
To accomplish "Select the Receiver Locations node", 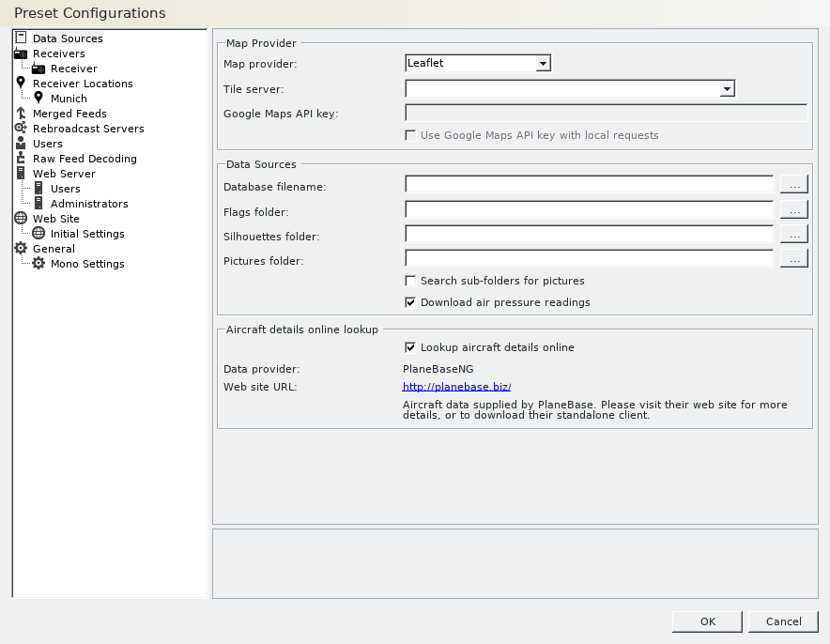I will tap(83, 84).
